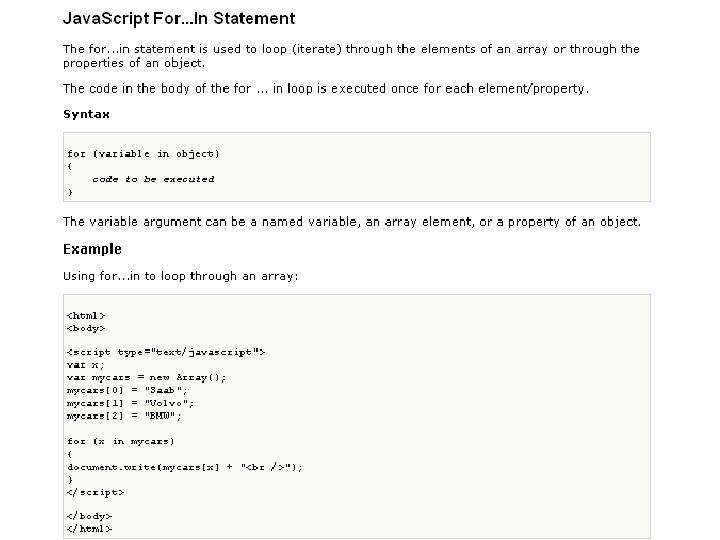
Task: Click the "JavaScript For...In Statement" heading
Action: (179, 18)
